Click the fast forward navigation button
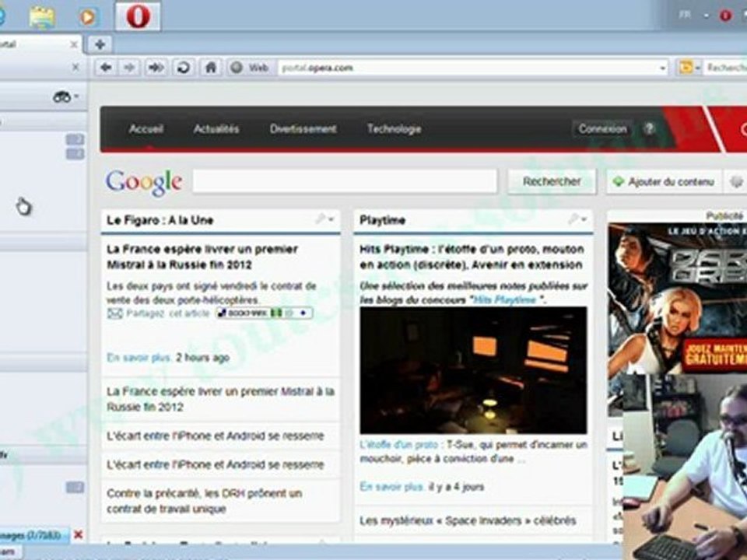The width and height of the screenshot is (747, 560). coord(156,68)
